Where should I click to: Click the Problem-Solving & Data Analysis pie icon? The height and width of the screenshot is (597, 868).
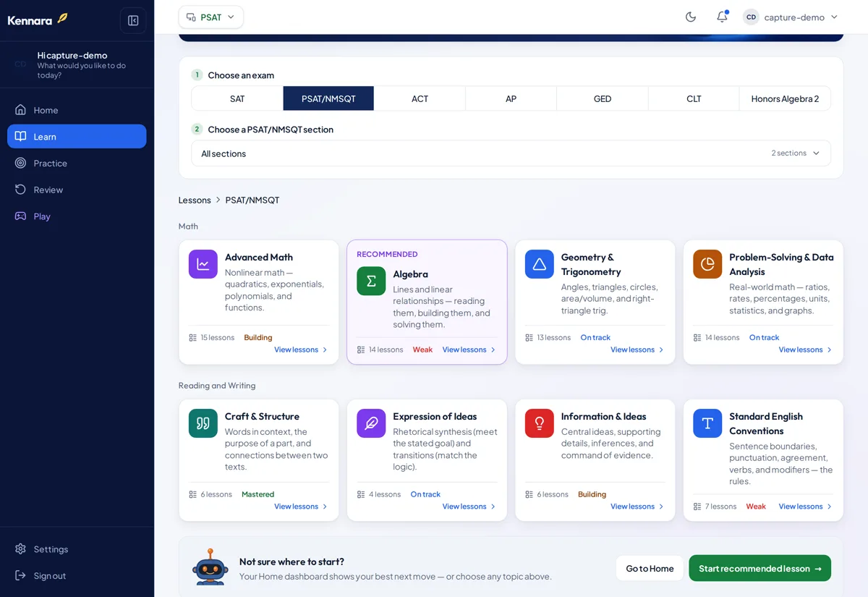(x=707, y=264)
